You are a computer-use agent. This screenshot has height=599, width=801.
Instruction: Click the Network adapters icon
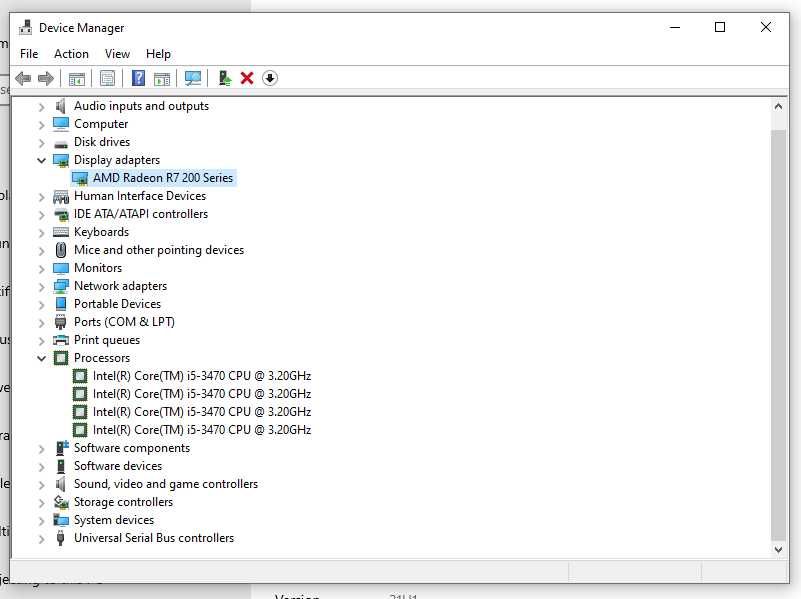tap(61, 286)
